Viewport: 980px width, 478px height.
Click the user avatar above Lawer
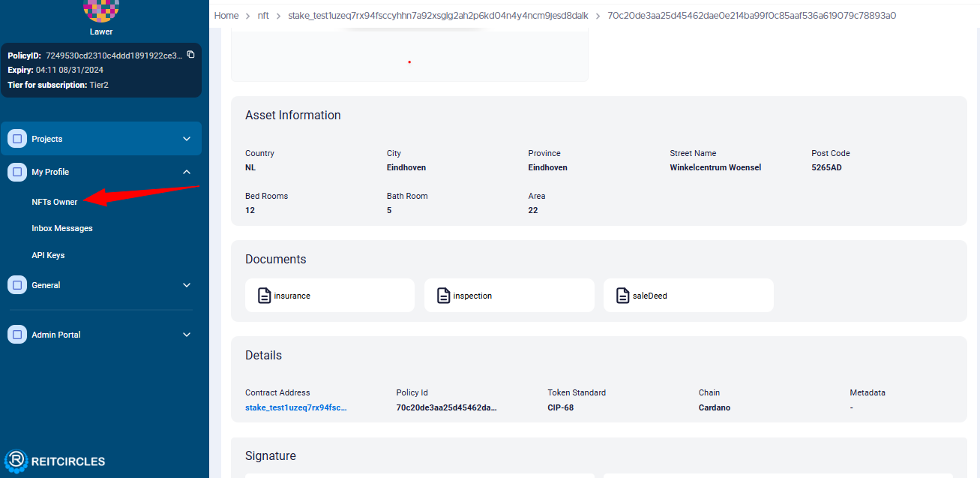coord(100,9)
